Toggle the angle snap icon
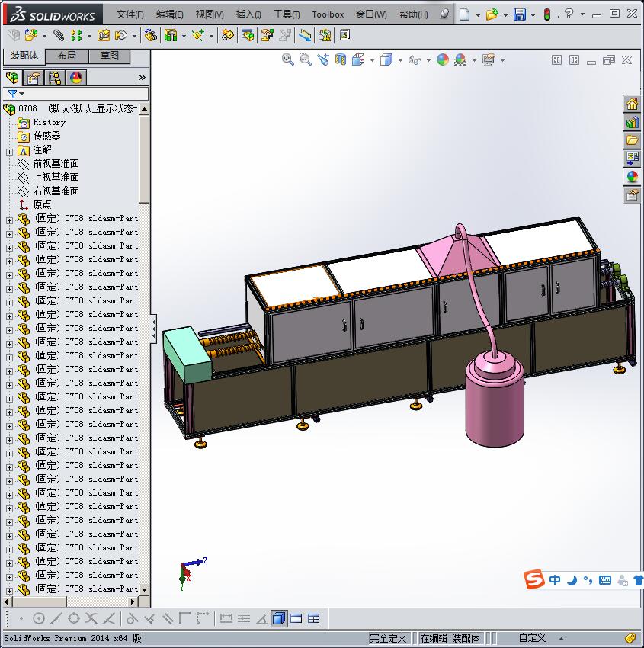The width and height of the screenshot is (644, 648). pyautogui.click(x=261, y=618)
